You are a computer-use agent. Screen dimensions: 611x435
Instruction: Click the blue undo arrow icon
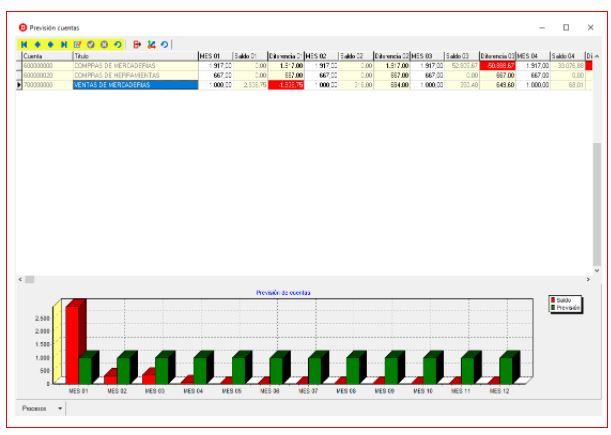(x=164, y=45)
